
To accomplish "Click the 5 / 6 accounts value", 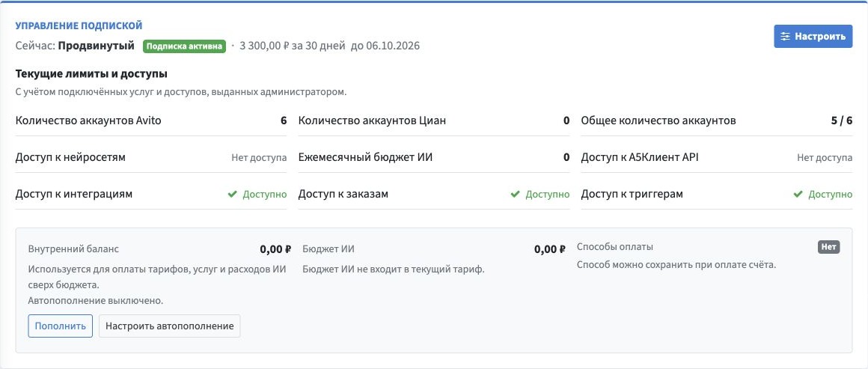I will tap(842, 121).
